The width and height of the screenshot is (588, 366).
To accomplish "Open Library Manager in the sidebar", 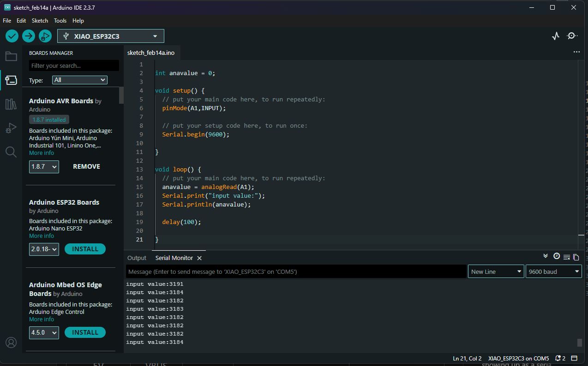I will pyautogui.click(x=11, y=104).
